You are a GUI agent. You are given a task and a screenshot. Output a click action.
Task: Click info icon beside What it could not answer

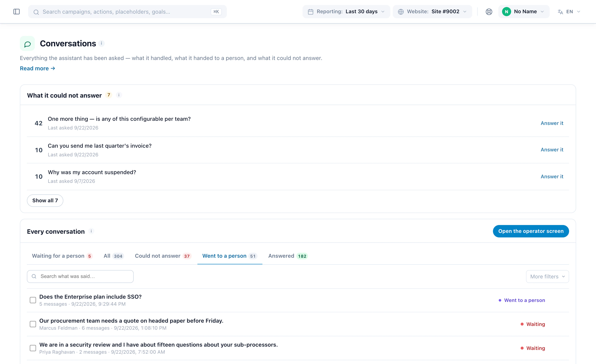pos(119,95)
